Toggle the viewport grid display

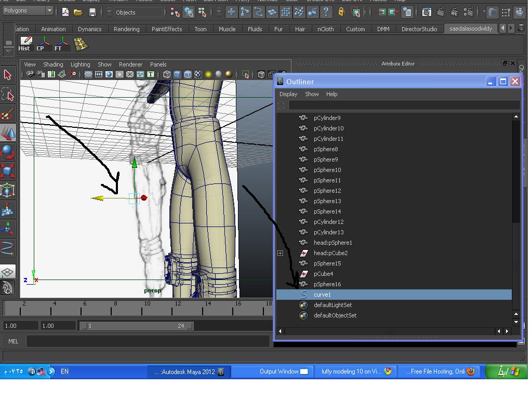(x=88, y=74)
